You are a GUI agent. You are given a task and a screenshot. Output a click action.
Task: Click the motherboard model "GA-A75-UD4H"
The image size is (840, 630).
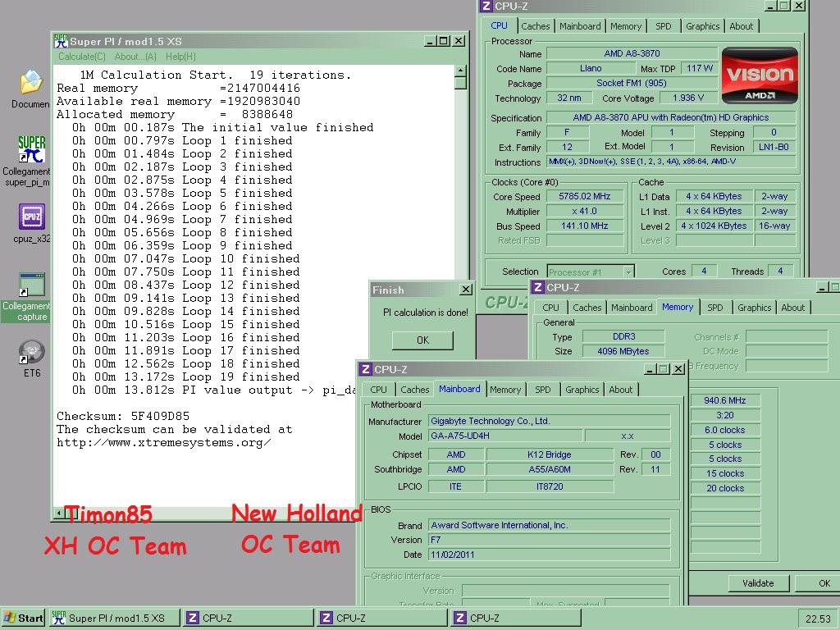pos(505,436)
